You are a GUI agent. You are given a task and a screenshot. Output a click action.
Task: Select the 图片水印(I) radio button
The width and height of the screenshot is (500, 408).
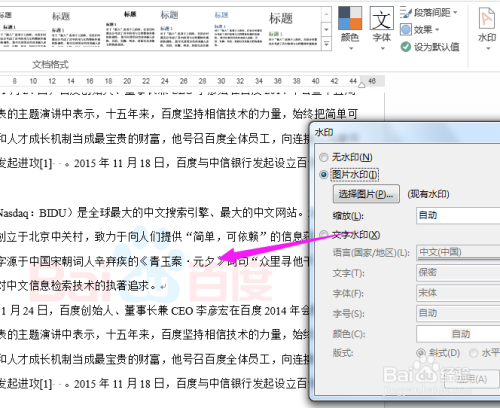(324, 174)
